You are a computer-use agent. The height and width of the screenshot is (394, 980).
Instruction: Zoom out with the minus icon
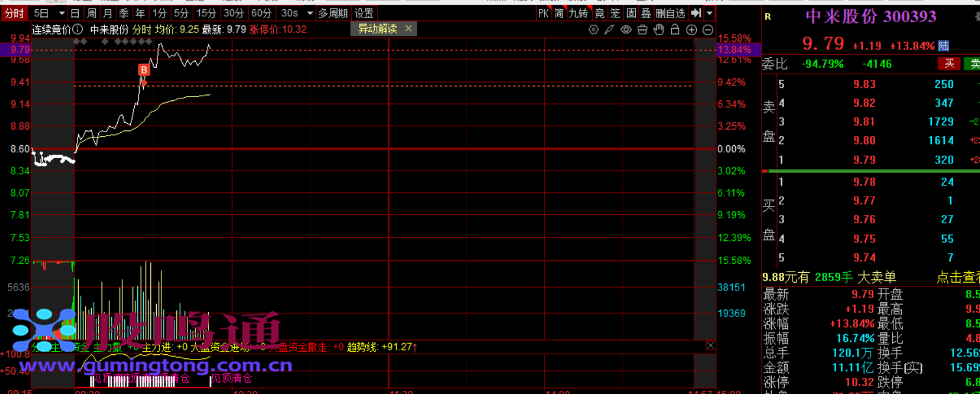[x=708, y=29]
